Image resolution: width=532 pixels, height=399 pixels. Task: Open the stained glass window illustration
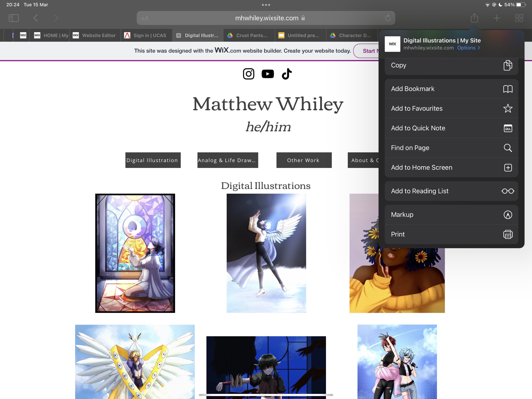coord(135,253)
